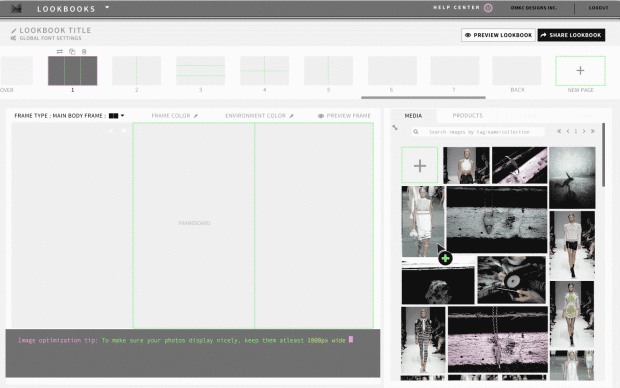Select the page 7 thumbnail
This screenshot has width=620, height=388.
[455, 70]
